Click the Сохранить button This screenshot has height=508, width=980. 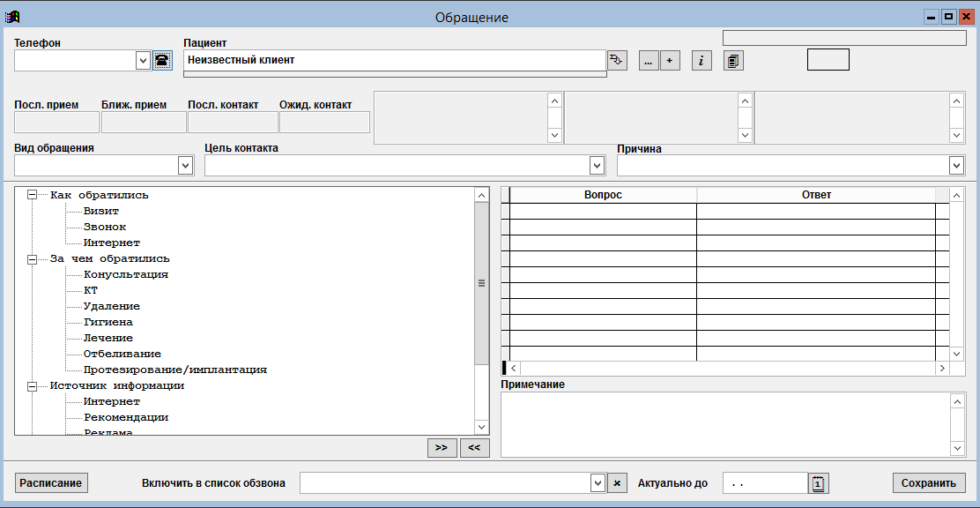click(x=929, y=483)
